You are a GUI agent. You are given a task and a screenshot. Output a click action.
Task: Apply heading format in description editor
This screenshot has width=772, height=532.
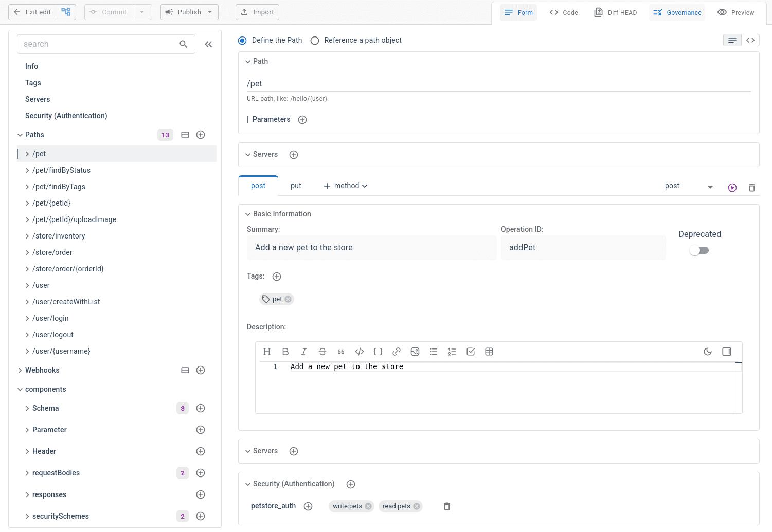click(267, 352)
